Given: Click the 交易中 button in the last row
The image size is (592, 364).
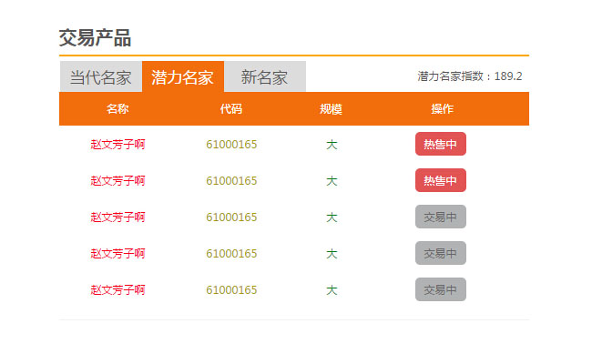Looking at the screenshot, I should (441, 289).
